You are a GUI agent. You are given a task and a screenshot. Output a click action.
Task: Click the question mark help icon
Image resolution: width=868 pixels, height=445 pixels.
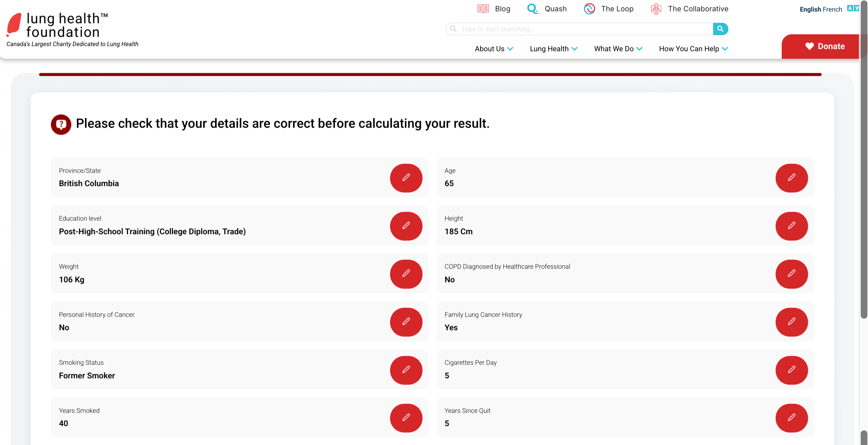click(61, 125)
